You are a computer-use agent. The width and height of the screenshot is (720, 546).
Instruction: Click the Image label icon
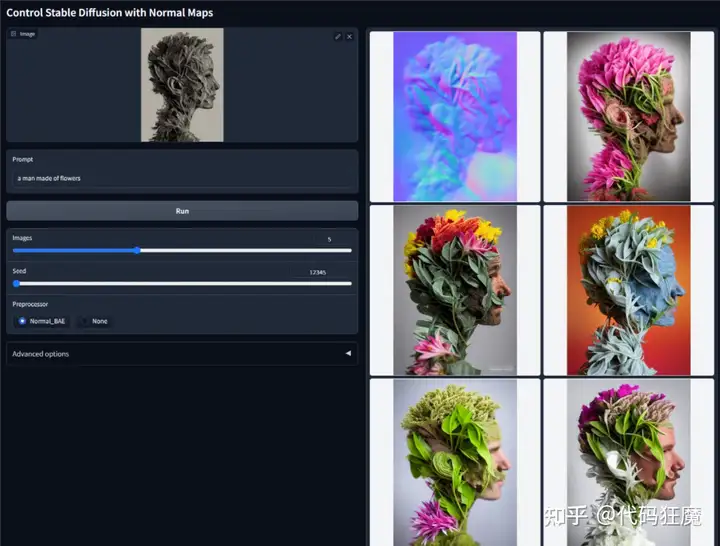(14, 34)
